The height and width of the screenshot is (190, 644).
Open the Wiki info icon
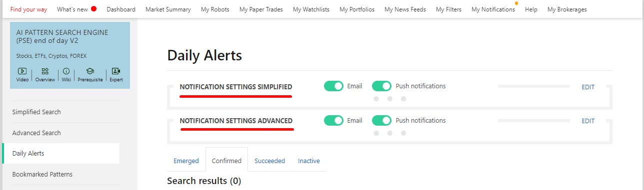[x=66, y=71]
